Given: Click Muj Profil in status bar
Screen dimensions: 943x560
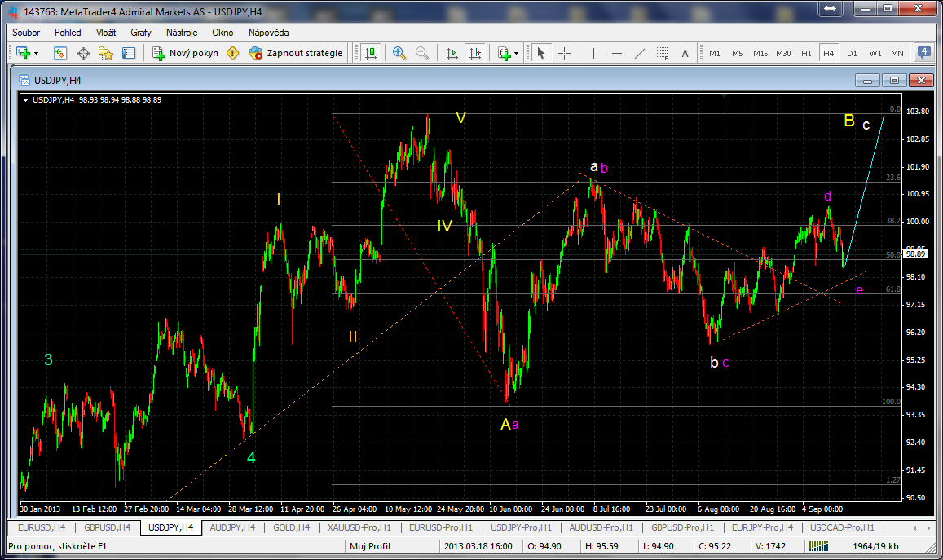Looking at the screenshot, I should pos(370,546).
